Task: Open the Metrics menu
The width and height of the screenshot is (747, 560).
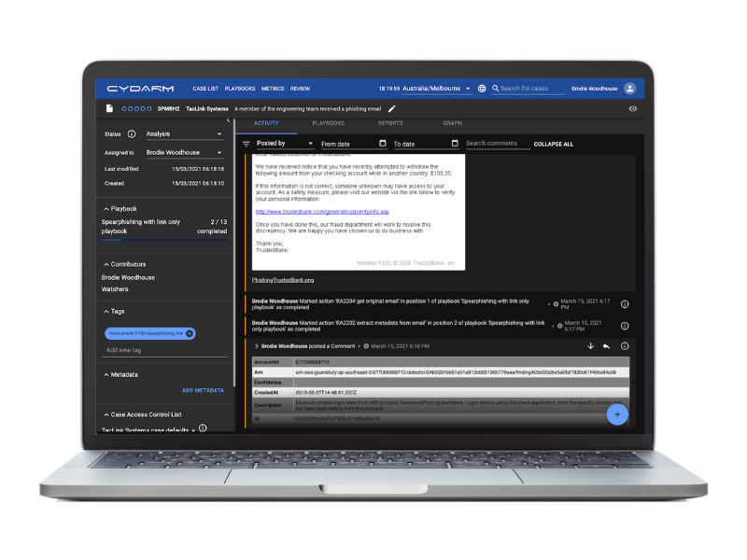Action: pyautogui.click(x=273, y=89)
